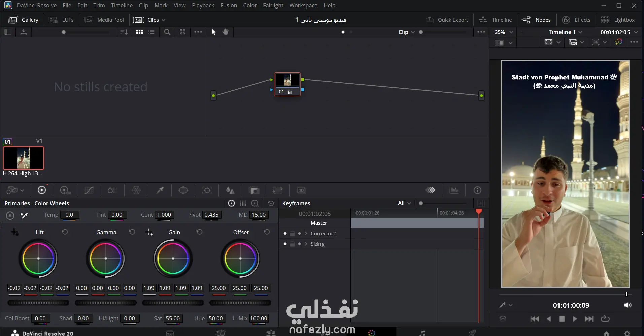Open the Tracker palette
644x336 pixels.
point(207,190)
